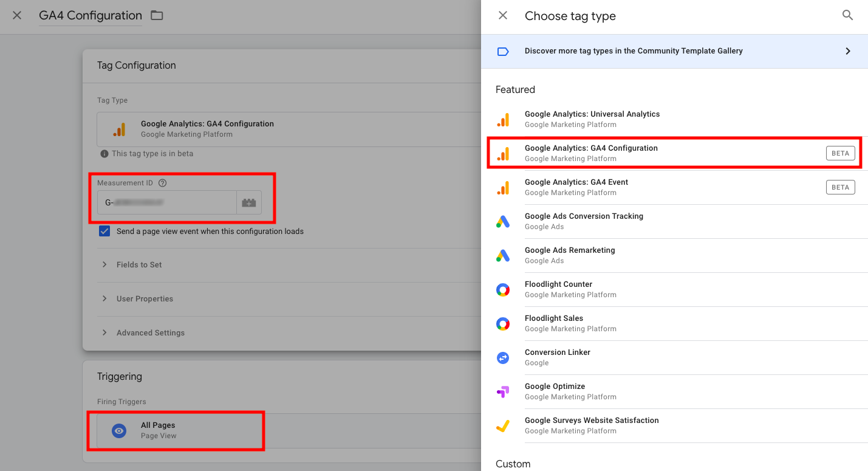
Task: Select Google Analytics: GA4 Configuration tag type
Action: pyautogui.click(x=682, y=153)
